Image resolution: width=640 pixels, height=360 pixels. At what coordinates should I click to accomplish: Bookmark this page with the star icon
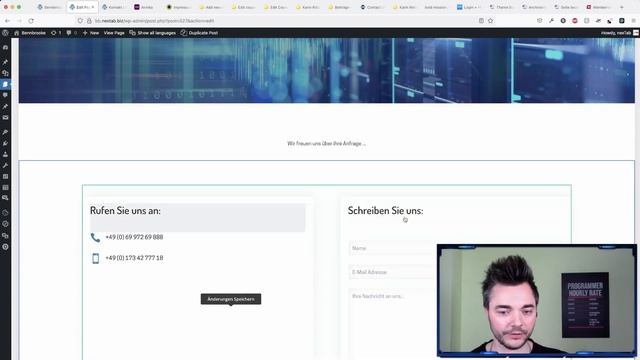(x=491, y=20)
